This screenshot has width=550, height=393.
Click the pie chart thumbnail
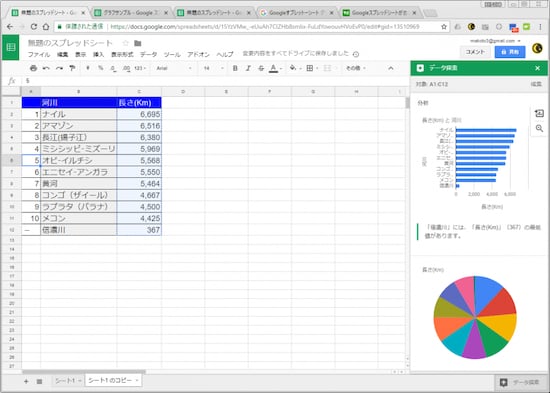coord(475,317)
